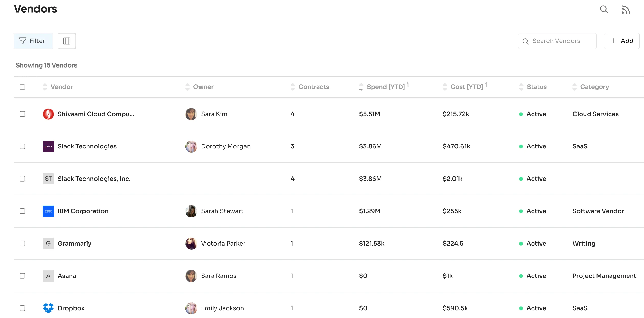This screenshot has width=644, height=318.
Task: Click Dorothy Morgan owner name
Action: (x=226, y=146)
